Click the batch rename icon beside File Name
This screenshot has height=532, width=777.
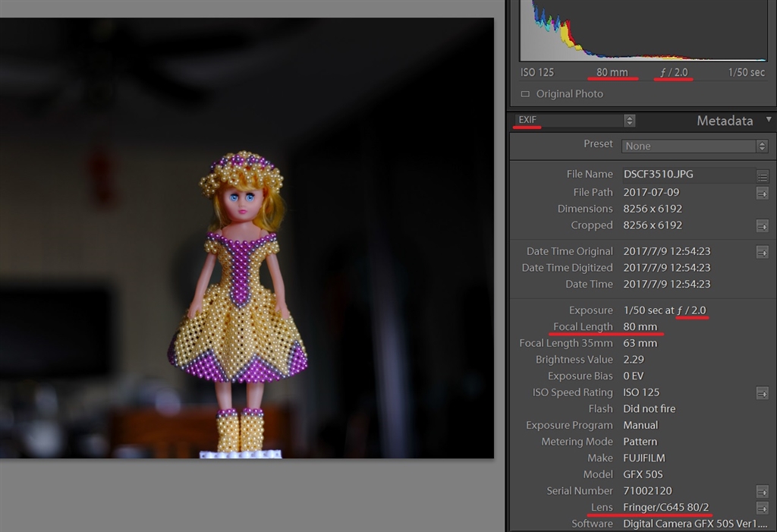[762, 175]
